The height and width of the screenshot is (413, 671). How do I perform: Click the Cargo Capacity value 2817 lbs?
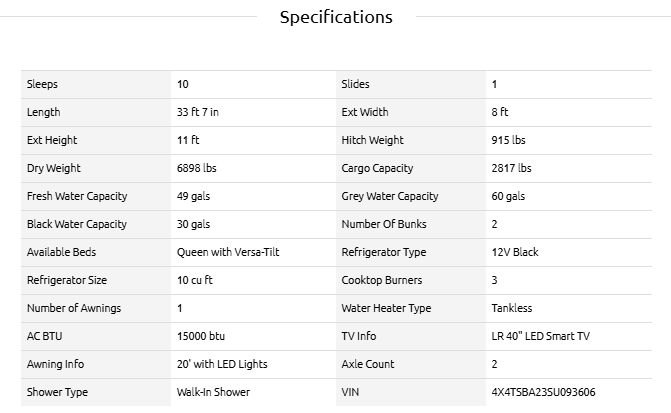click(x=512, y=168)
